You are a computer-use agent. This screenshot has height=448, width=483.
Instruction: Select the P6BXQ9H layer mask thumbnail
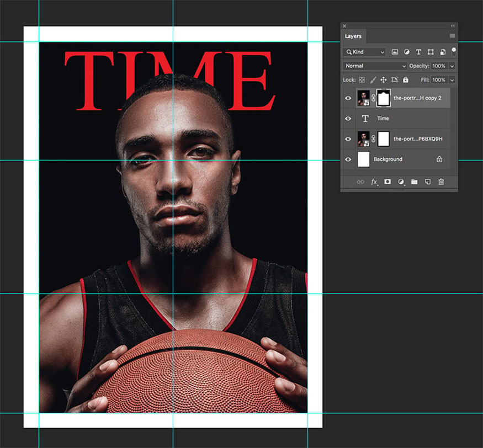coord(384,139)
